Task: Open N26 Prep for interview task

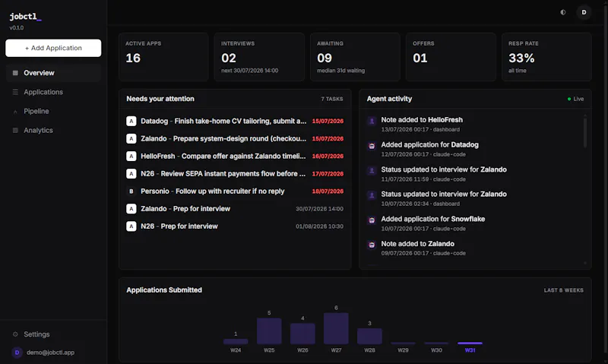Action: pyautogui.click(x=235, y=226)
